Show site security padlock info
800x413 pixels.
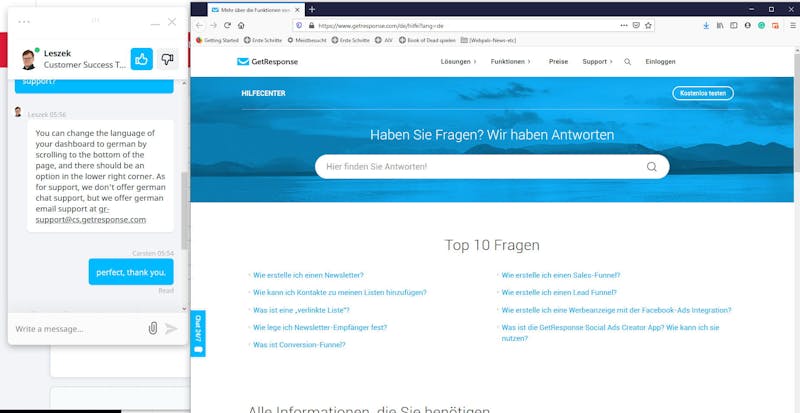pyautogui.click(x=311, y=25)
